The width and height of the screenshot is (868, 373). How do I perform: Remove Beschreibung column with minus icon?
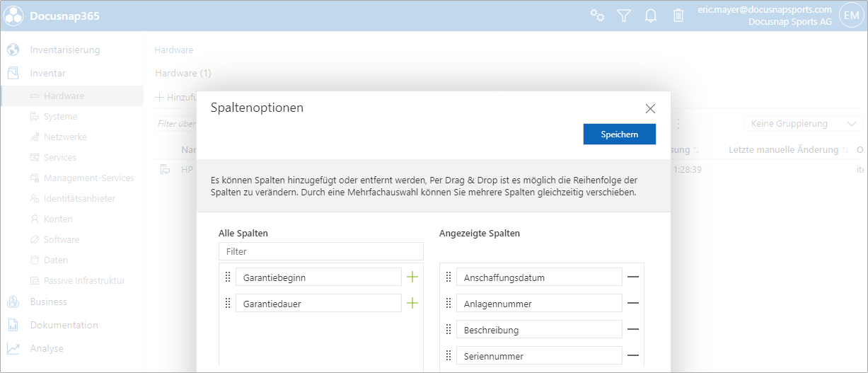[x=633, y=329]
